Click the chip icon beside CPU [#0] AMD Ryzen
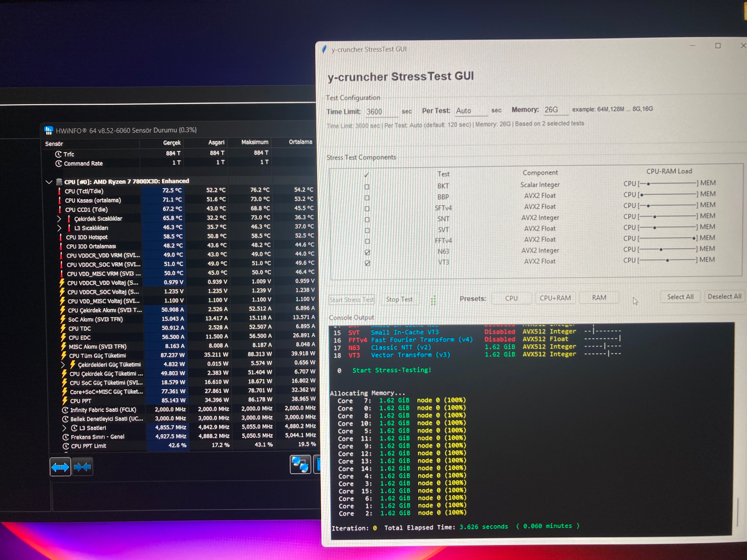Viewport: 747px width, 560px height. (59, 182)
